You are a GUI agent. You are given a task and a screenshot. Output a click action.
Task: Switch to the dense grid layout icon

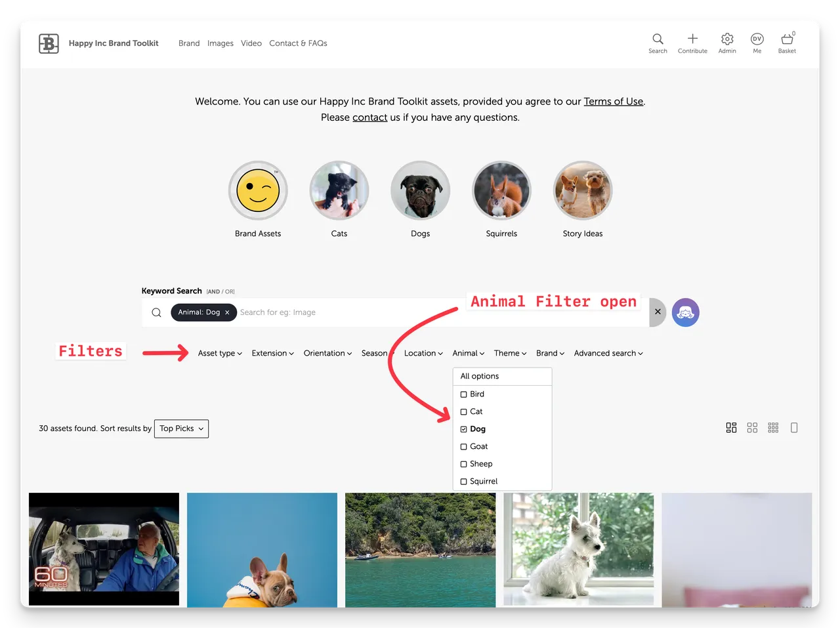click(x=773, y=427)
